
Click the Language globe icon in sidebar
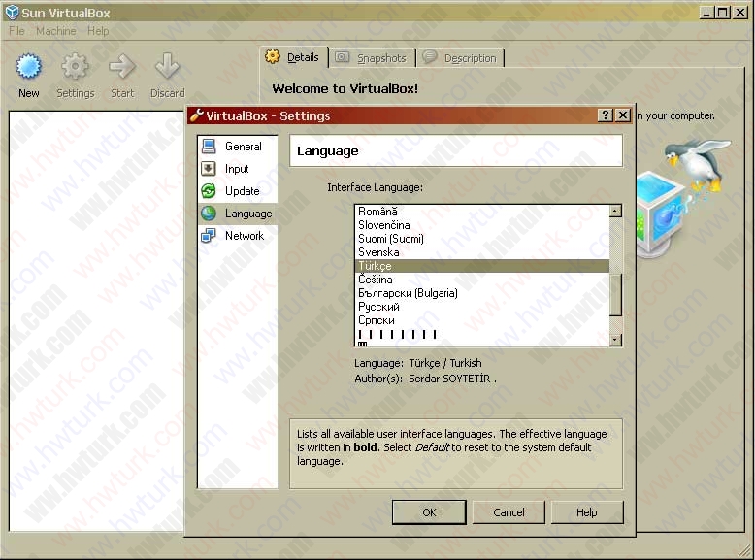209,214
